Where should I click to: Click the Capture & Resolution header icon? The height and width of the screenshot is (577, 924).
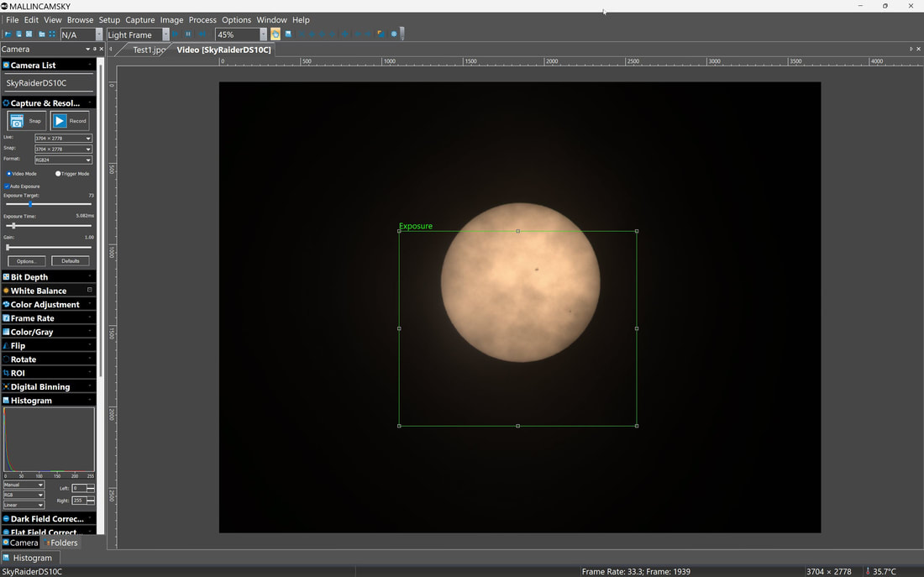tap(6, 103)
